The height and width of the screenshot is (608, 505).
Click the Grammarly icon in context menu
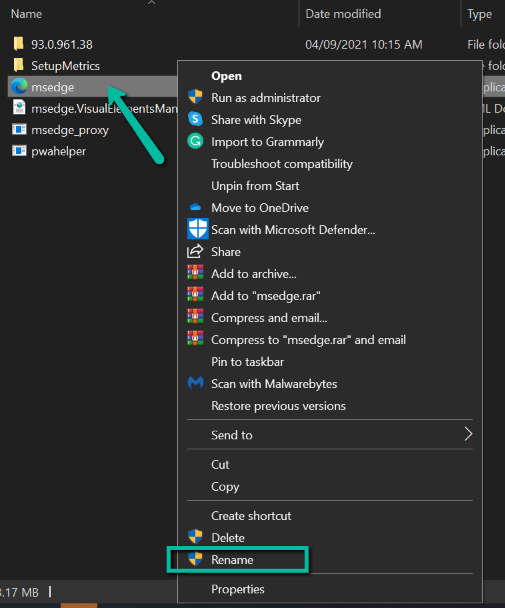195,141
